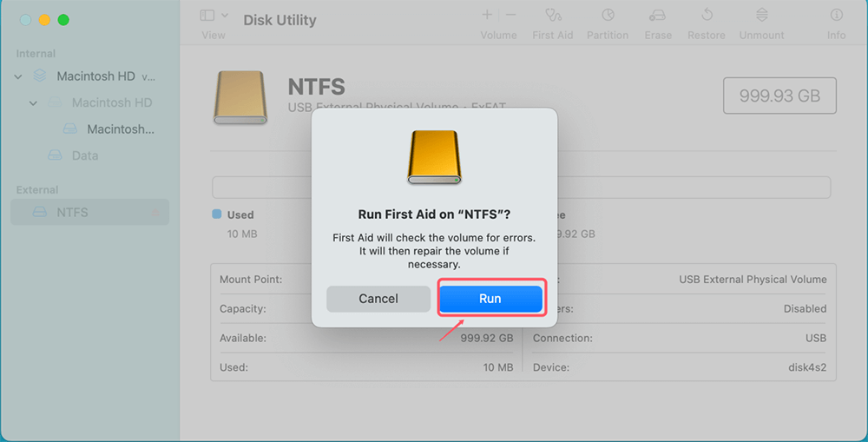Click the blue Used color legend
Image resolution: width=868 pixels, height=442 pixels.
(217, 214)
